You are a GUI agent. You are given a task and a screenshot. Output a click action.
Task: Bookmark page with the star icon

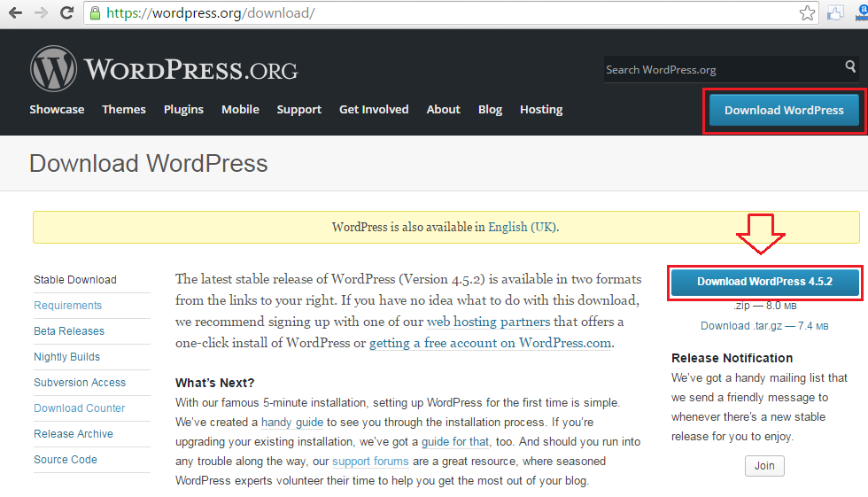pos(807,12)
